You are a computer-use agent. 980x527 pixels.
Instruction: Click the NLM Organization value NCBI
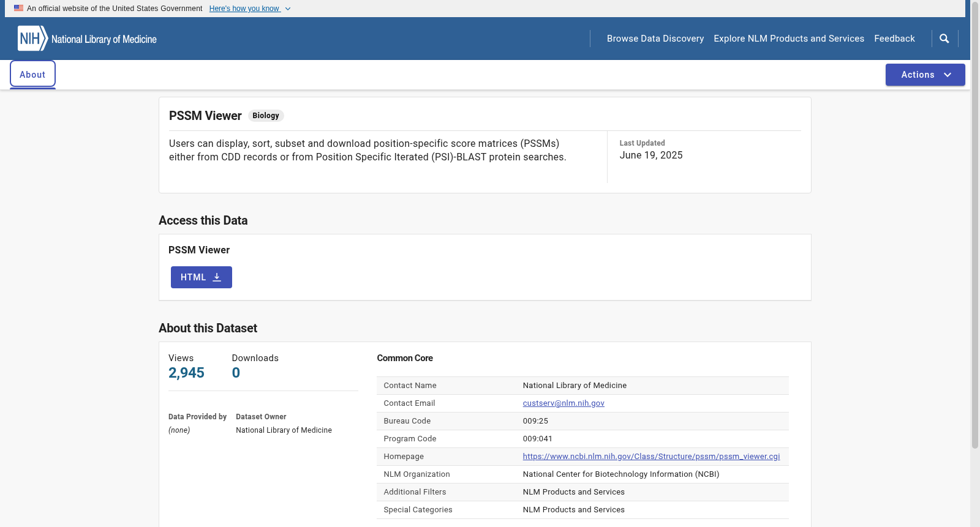(621, 474)
